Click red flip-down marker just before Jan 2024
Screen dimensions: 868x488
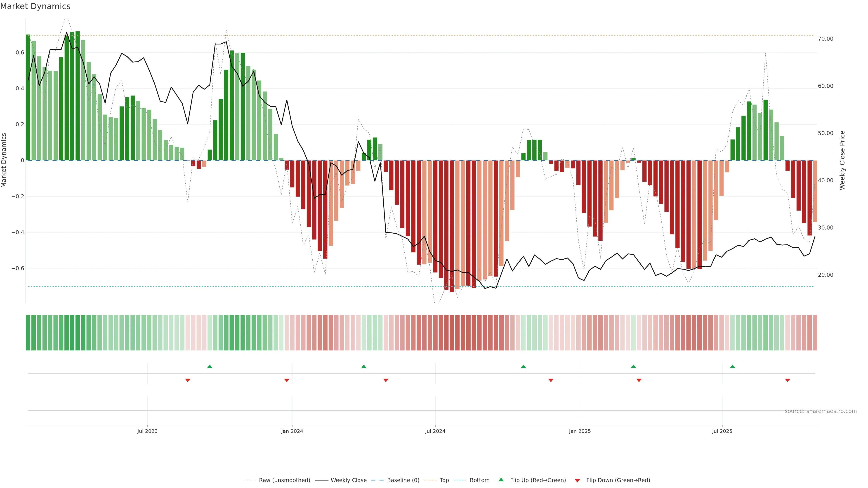tap(287, 380)
